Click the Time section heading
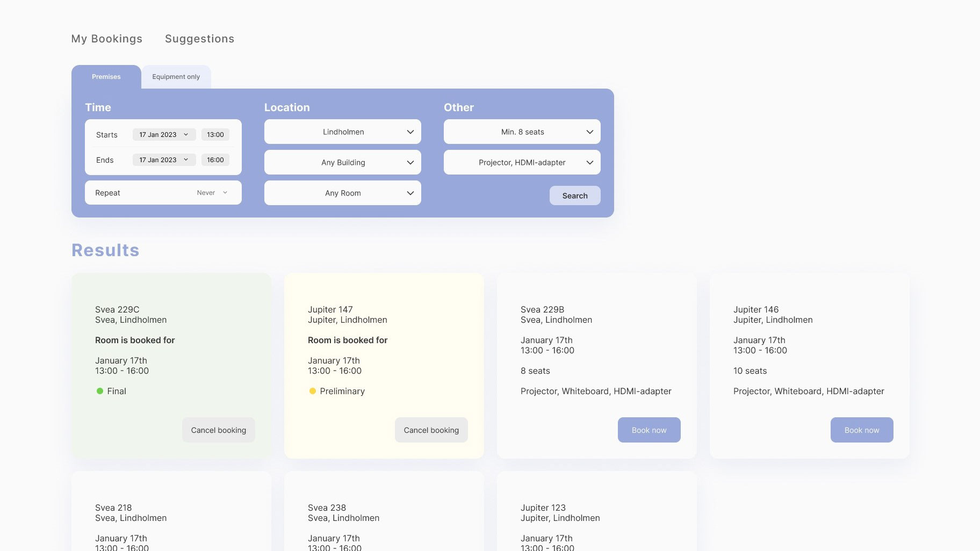The image size is (980, 551). click(98, 107)
